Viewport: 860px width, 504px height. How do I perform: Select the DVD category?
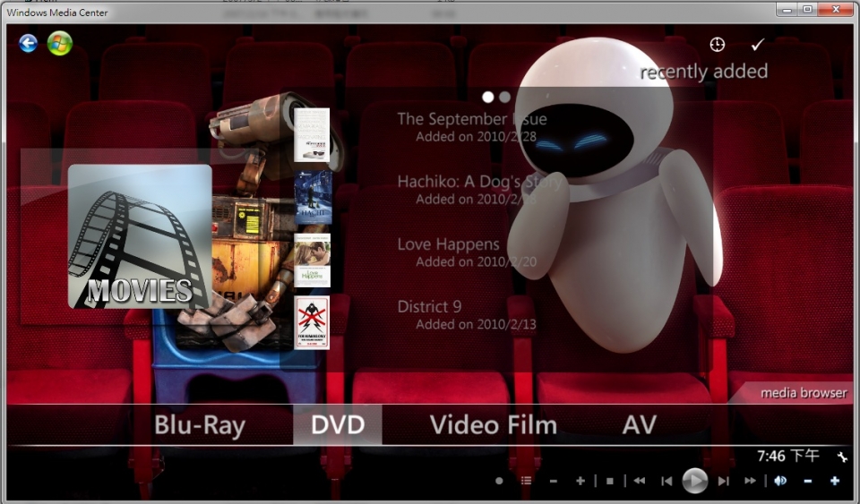click(x=338, y=425)
